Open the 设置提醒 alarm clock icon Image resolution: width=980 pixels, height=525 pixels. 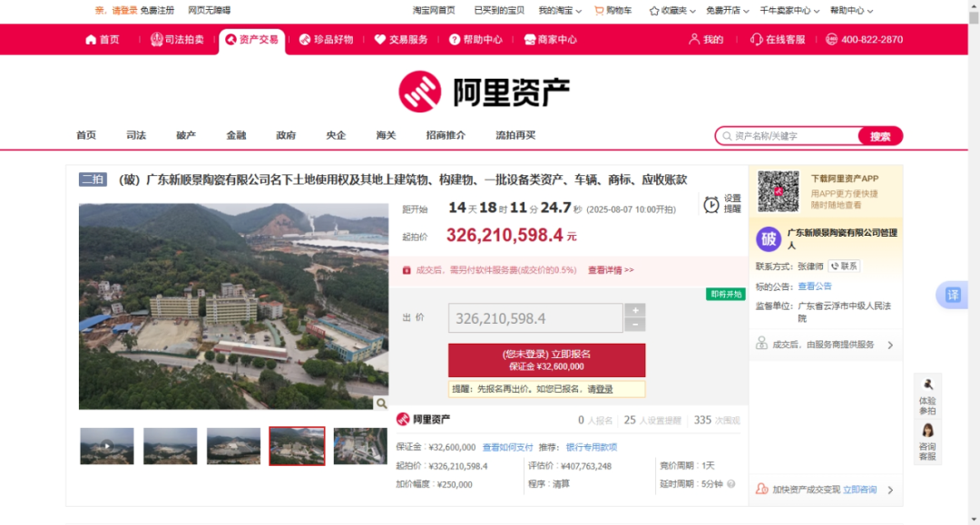coord(710,204)
